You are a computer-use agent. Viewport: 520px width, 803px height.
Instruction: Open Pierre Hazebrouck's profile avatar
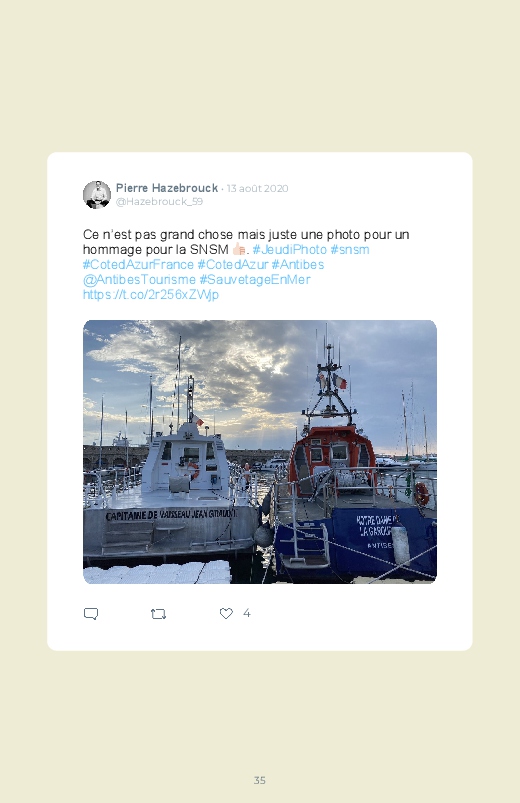click(97, 195)
